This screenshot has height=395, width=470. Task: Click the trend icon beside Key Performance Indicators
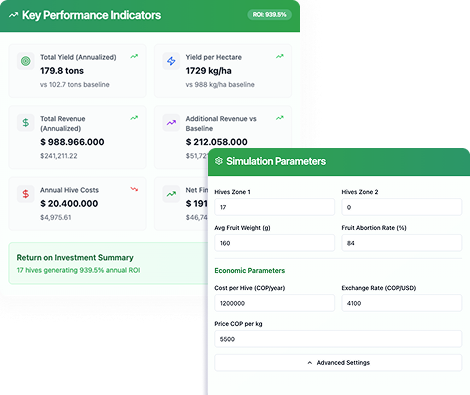point(13,15)
